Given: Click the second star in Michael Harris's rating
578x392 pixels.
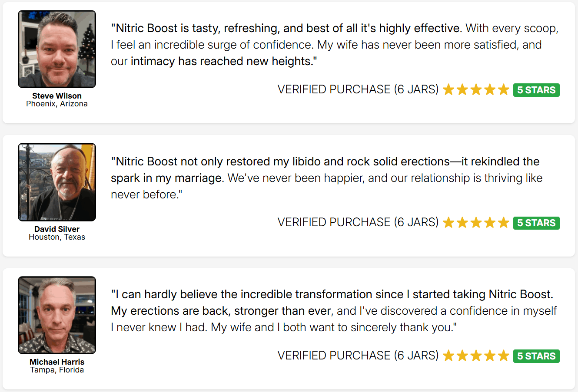Looking at the screenshot, I should pyautogui.click(x=462, y=356).
